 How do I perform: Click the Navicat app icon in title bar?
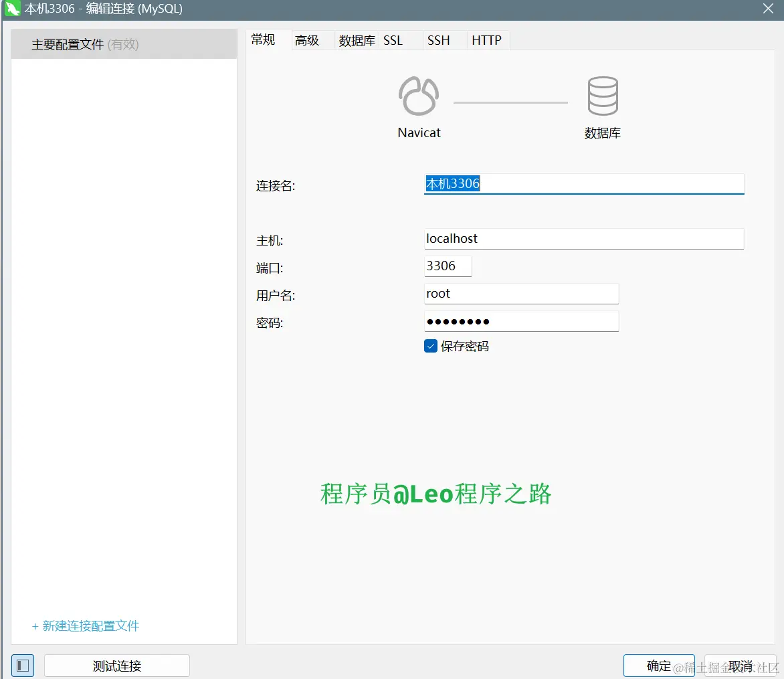pyautogui.click(x=12, y=9)
